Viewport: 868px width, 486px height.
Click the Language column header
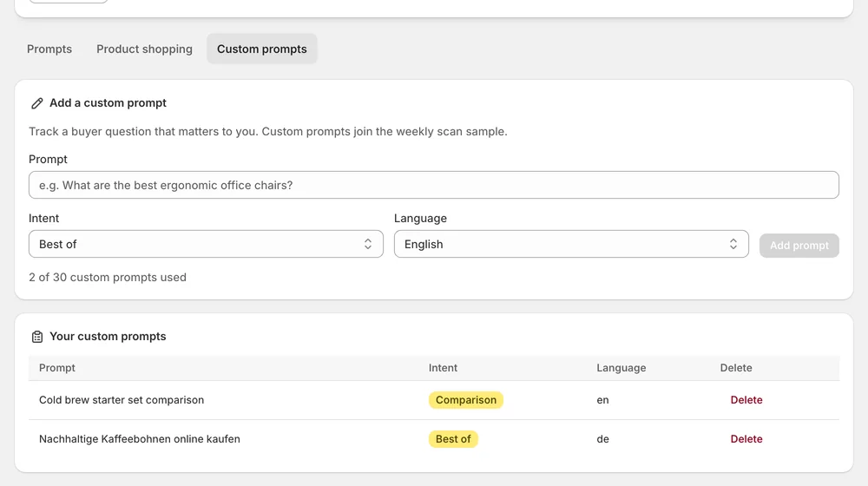pyautogui.click(x=621, y=368)
